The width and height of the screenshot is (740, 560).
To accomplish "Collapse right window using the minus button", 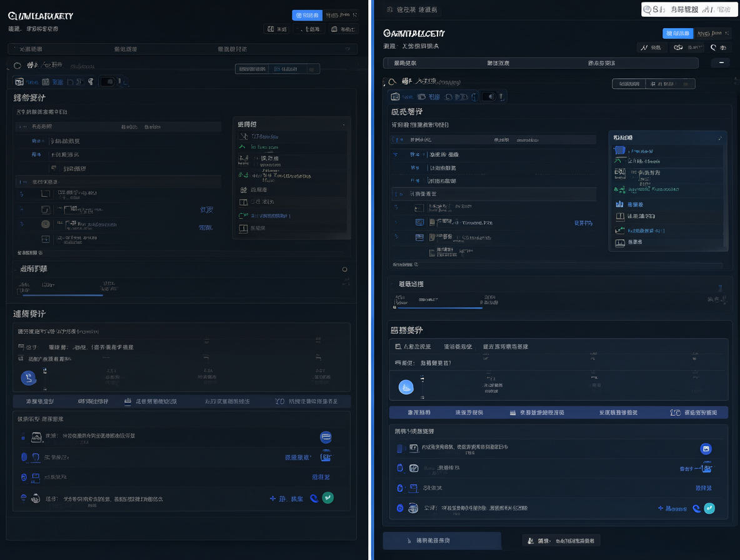I will 721,62.
